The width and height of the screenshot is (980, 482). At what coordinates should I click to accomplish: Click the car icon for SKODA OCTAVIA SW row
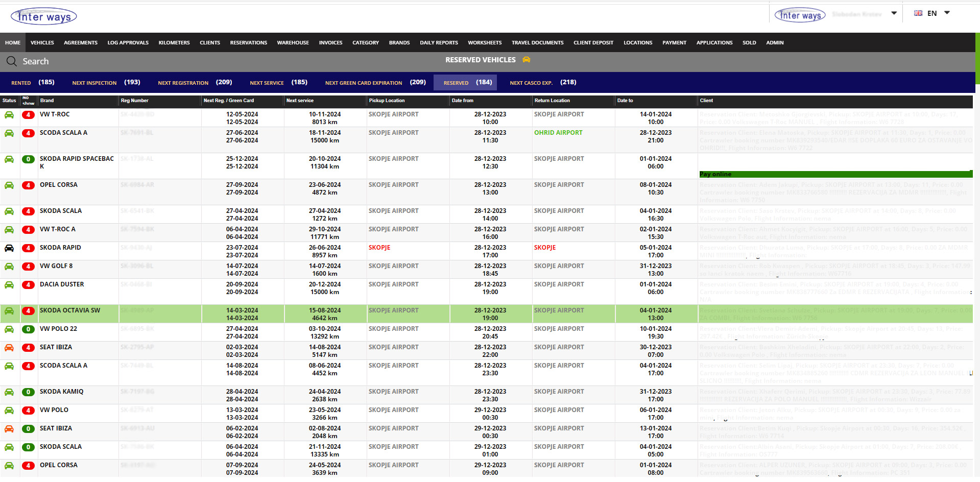pos(9,311)
